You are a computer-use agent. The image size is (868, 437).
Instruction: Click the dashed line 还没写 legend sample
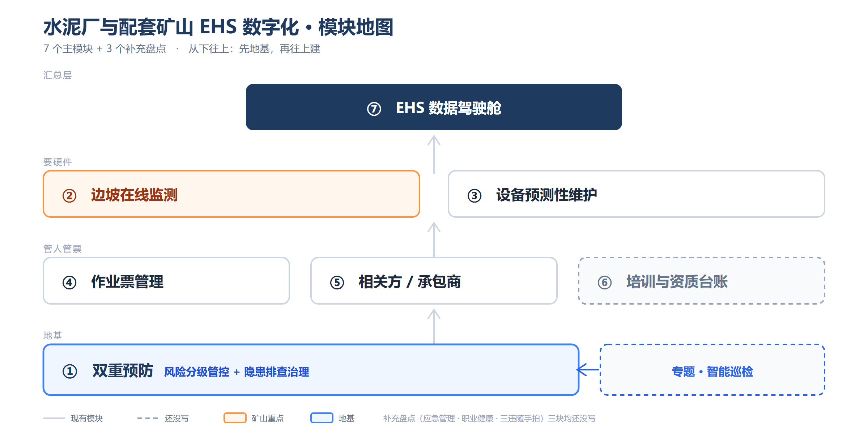point(148,418)
